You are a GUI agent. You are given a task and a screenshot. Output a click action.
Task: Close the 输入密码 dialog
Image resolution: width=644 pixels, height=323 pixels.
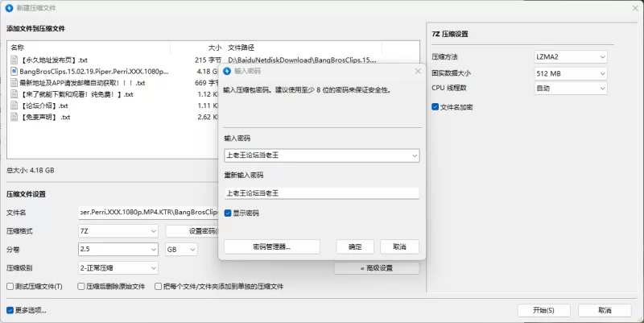point(418,71)
